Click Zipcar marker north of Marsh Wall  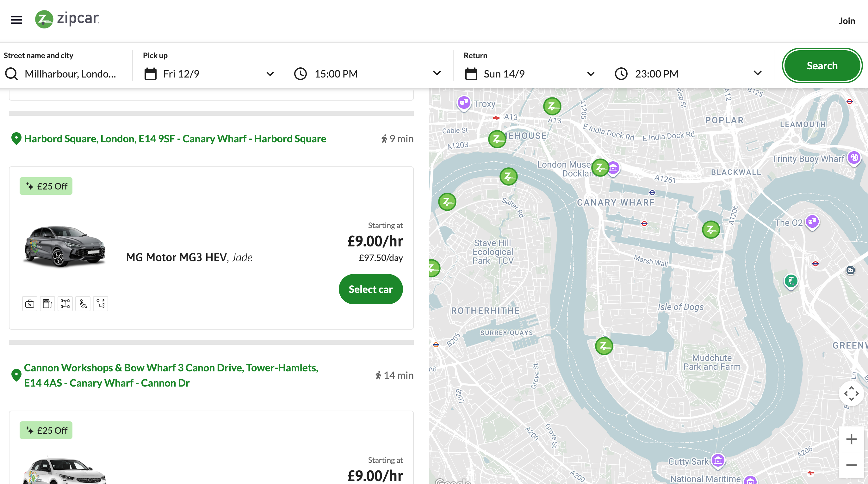pos(711,230)
